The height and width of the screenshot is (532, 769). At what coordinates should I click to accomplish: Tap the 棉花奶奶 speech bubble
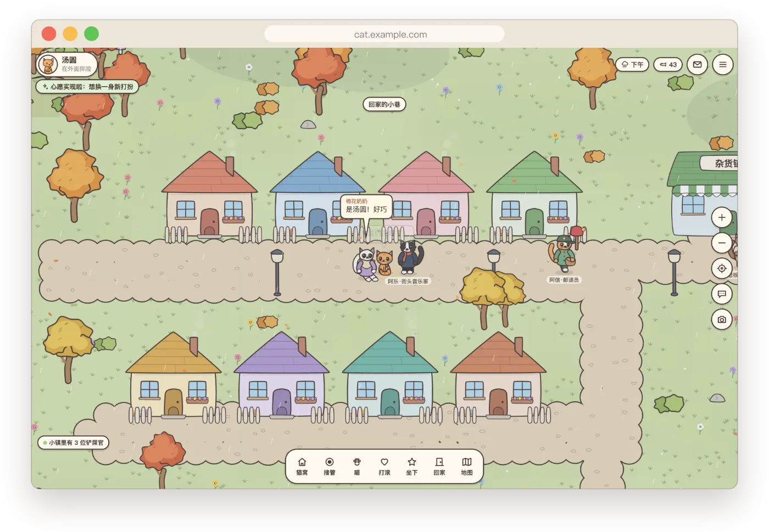[366, 206]
